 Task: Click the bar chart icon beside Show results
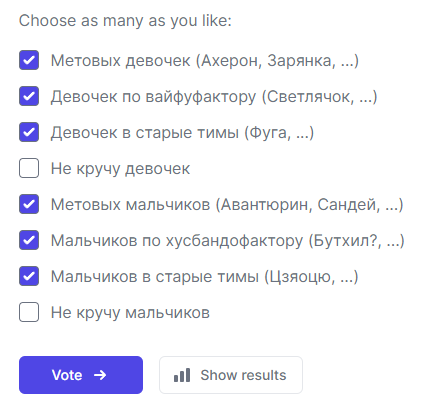pyautogui.click(x=182, y=375)
